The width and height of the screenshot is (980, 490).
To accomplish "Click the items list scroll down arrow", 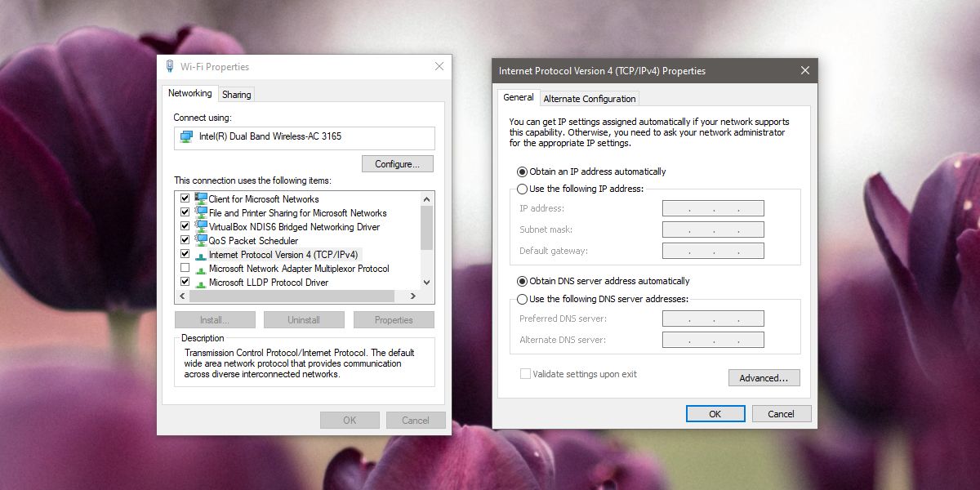I will coord(426,282).
